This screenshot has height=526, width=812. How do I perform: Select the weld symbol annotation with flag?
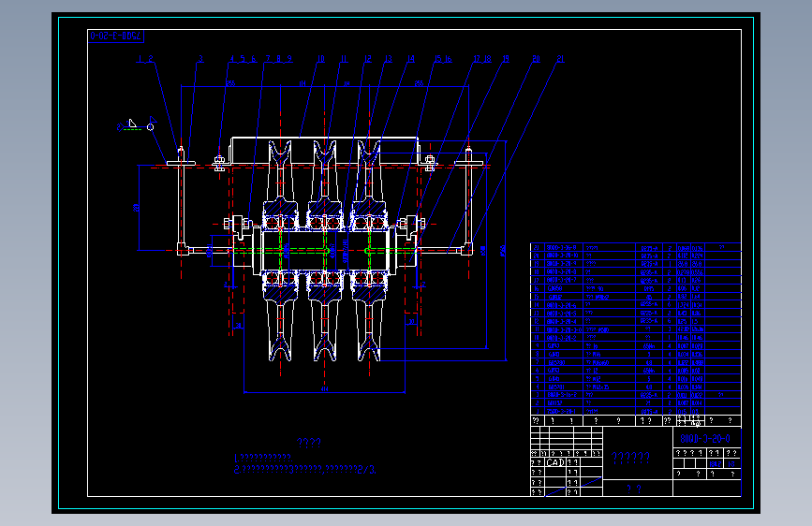click(137, 125)
